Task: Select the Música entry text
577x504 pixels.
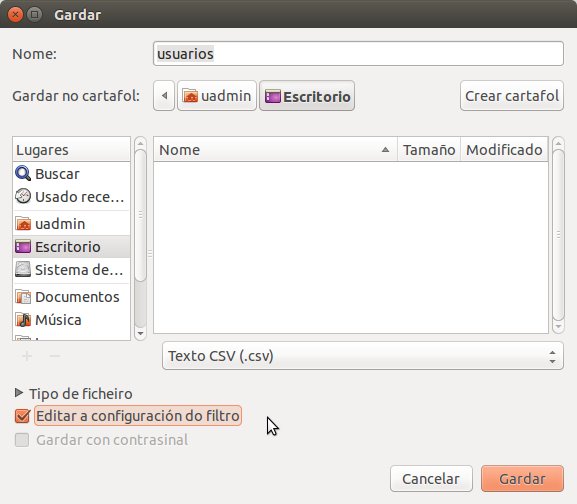Action: 58,320
